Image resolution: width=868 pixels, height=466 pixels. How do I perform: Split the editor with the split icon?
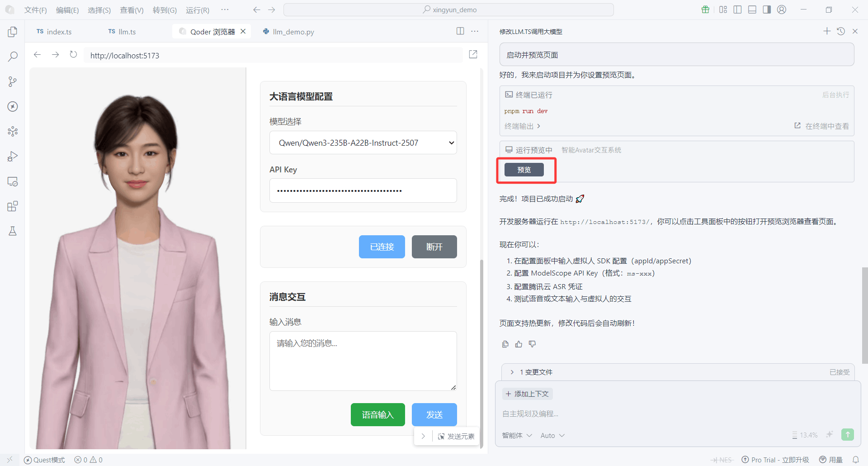click(460, 31)
